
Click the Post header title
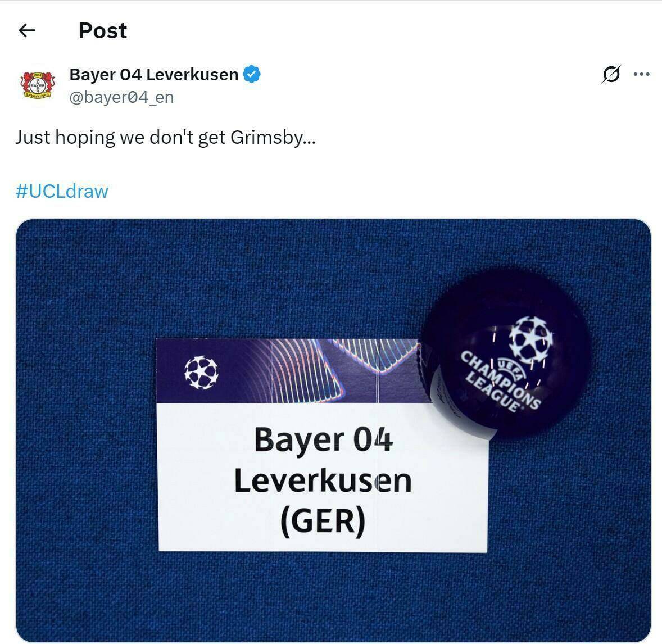pos(103,31)
